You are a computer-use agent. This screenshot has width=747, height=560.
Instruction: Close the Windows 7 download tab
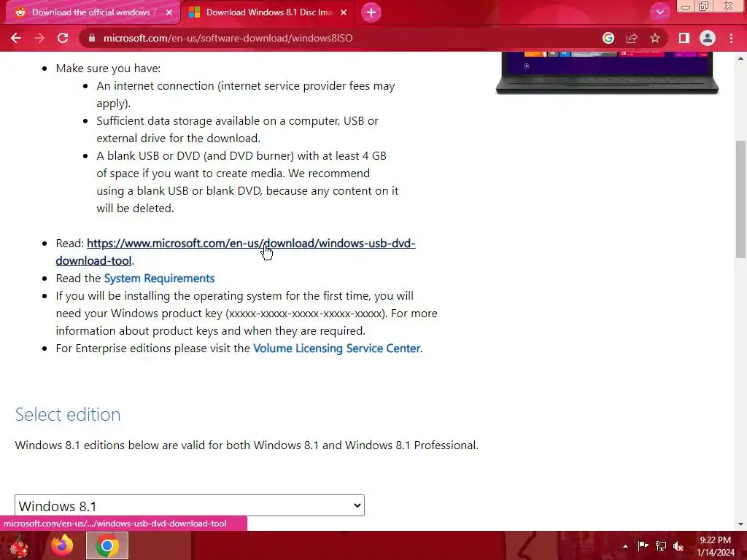169,12
